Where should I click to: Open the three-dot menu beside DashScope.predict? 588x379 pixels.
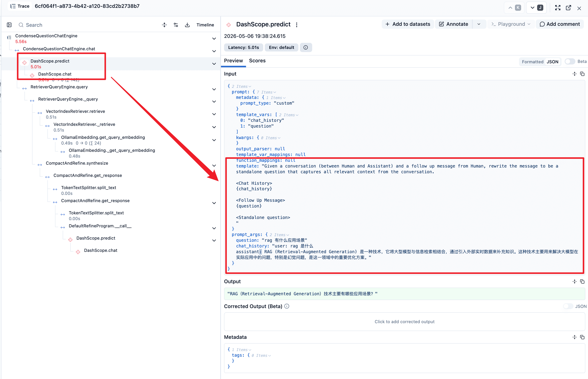pos(297,25)
